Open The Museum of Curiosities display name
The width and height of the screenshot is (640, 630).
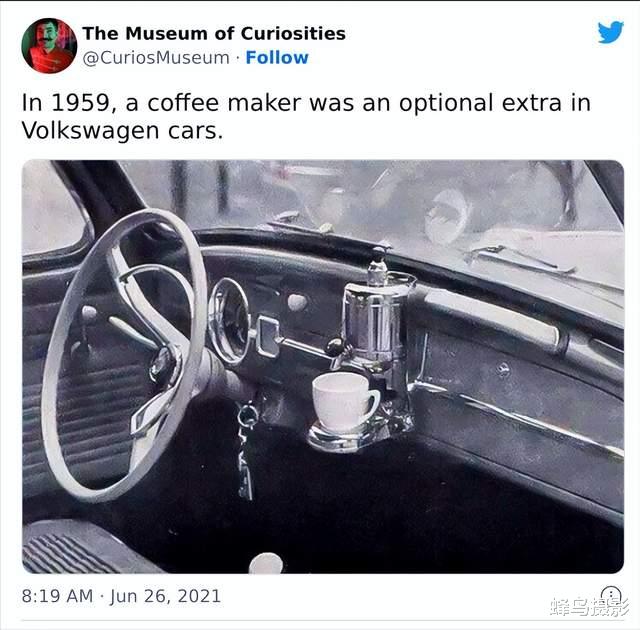point(214,33)
